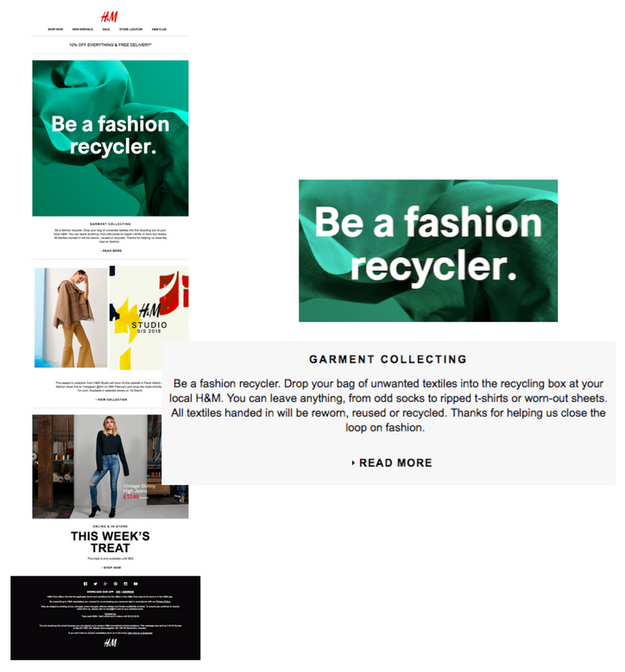625x672 pixels.
Task: Open the Shop Now menu item
Action: (55, 29)
